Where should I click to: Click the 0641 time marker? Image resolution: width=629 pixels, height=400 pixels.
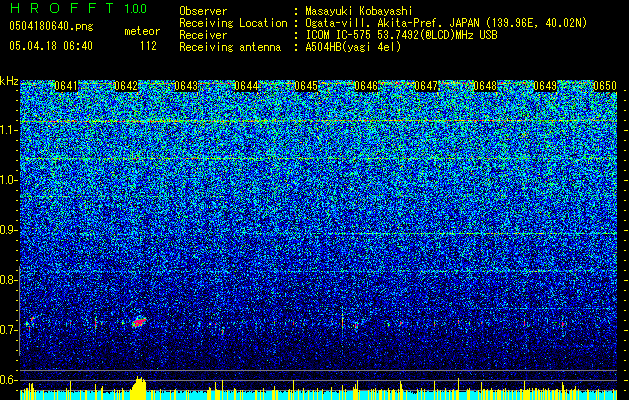pyautogui.click(x=66, y=86)
